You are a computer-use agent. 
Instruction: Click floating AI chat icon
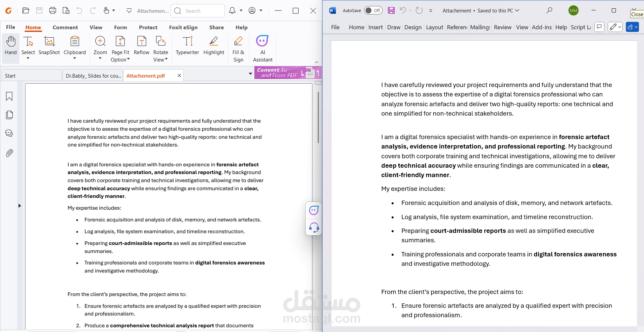click(314, 210)
